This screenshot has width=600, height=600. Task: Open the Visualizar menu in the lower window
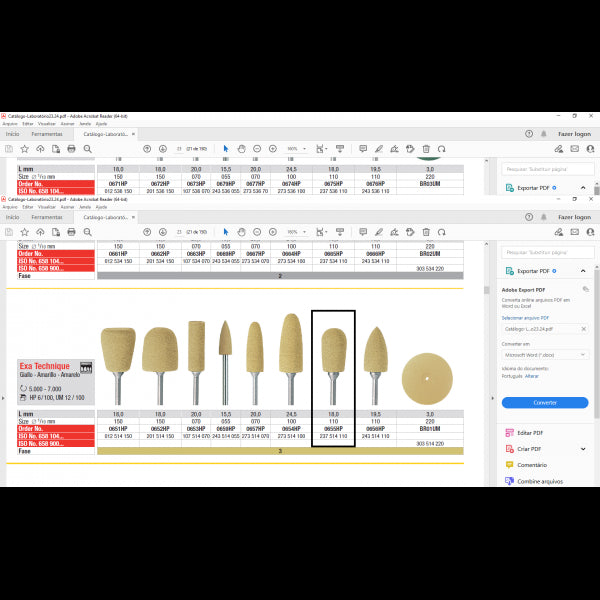click(x=46, y=207)
